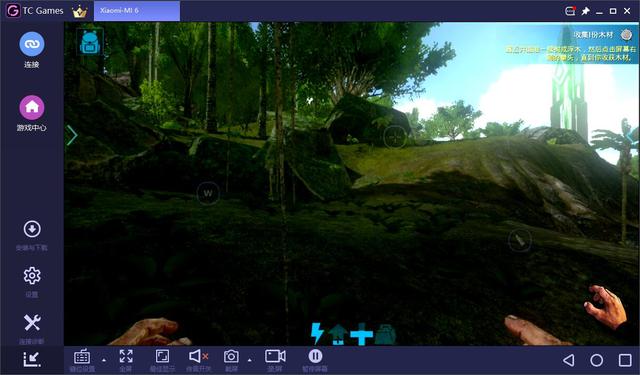Open the Connect (连接) sidebar item
Image resolution: width=640 pixels, height=375 pixels.
coord(31,50)
